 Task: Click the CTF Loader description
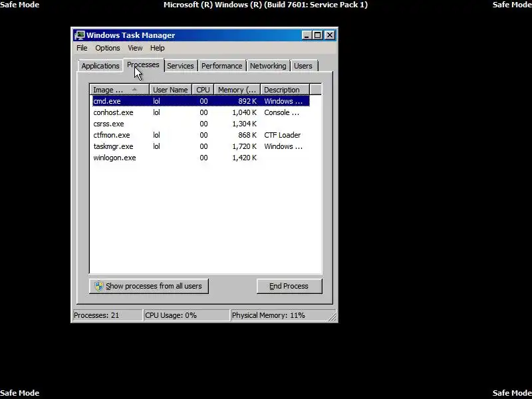[282, 135]
